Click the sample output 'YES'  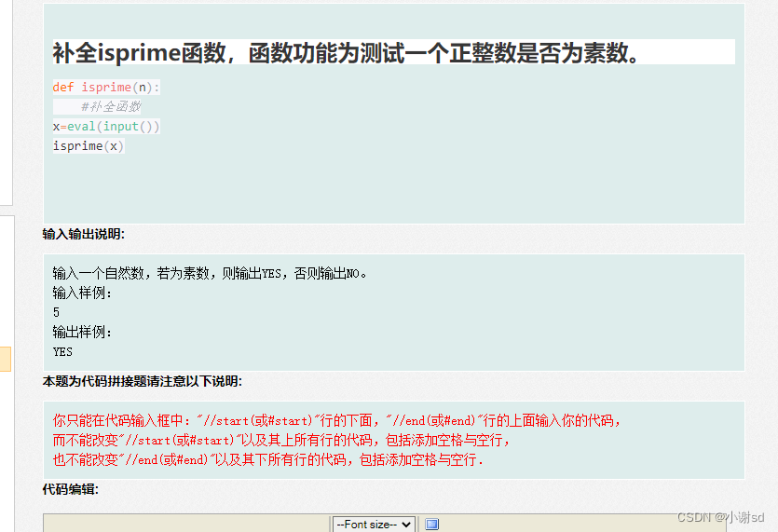click(x=62, y=352)
